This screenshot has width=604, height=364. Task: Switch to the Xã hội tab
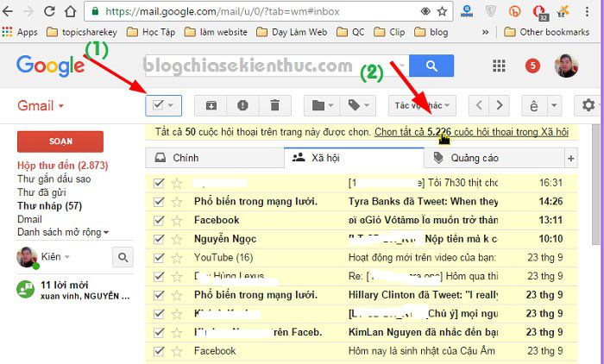click(x=354, y=158)
